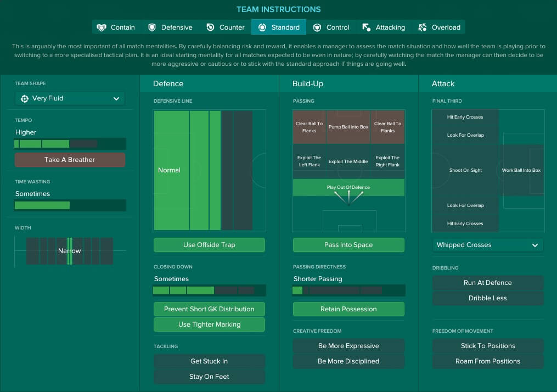Click the Defensive mentality shield icon
This screenshot has height=392, width=557.
pos(152,27)
